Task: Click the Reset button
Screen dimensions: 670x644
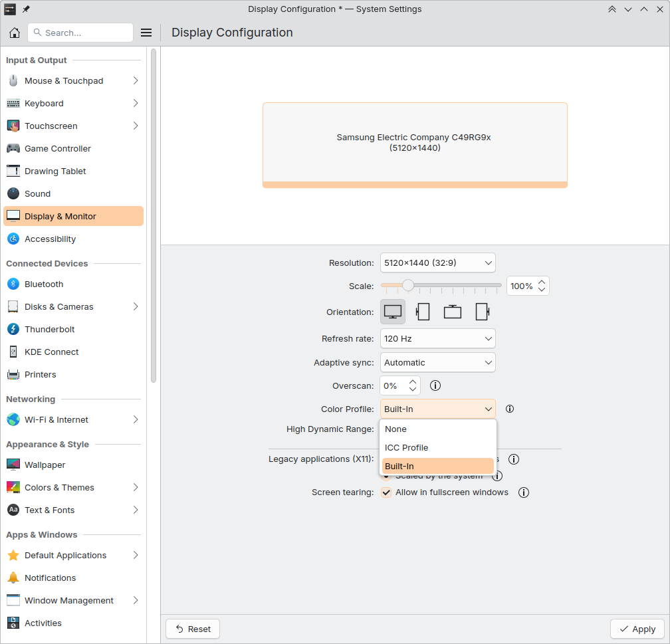Action: [192, 629]
